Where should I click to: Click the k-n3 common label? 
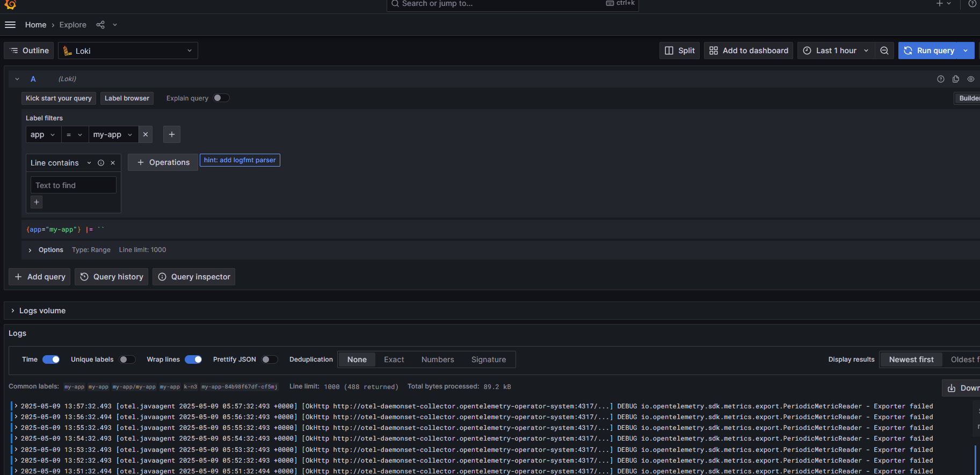pyautogui.click(x=191, y=387)
